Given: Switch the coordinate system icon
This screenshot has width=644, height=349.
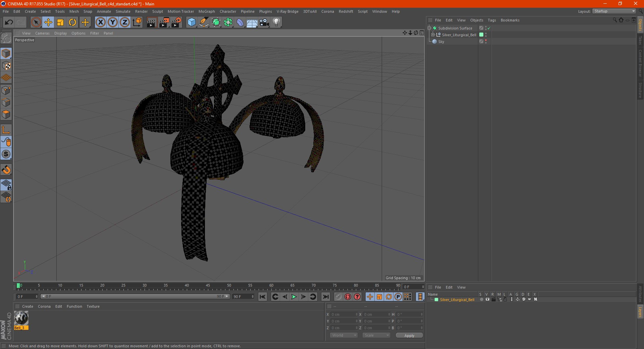Looking at the screenshot, I should (x=137, y=22).
